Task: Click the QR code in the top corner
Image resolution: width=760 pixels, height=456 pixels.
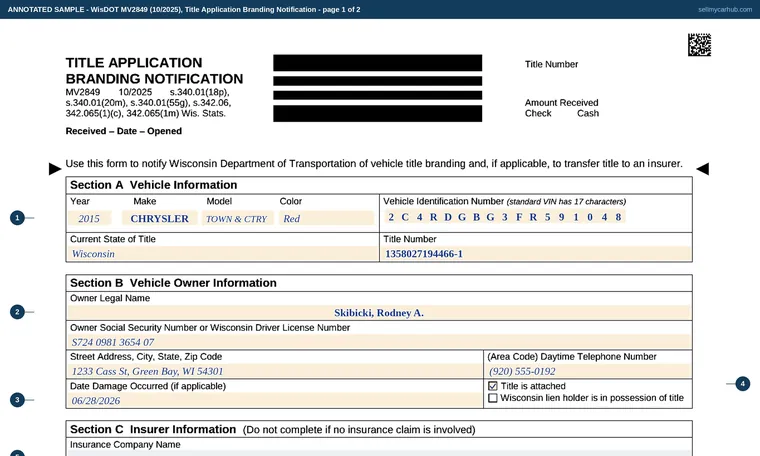Action: tap(699, 45)
